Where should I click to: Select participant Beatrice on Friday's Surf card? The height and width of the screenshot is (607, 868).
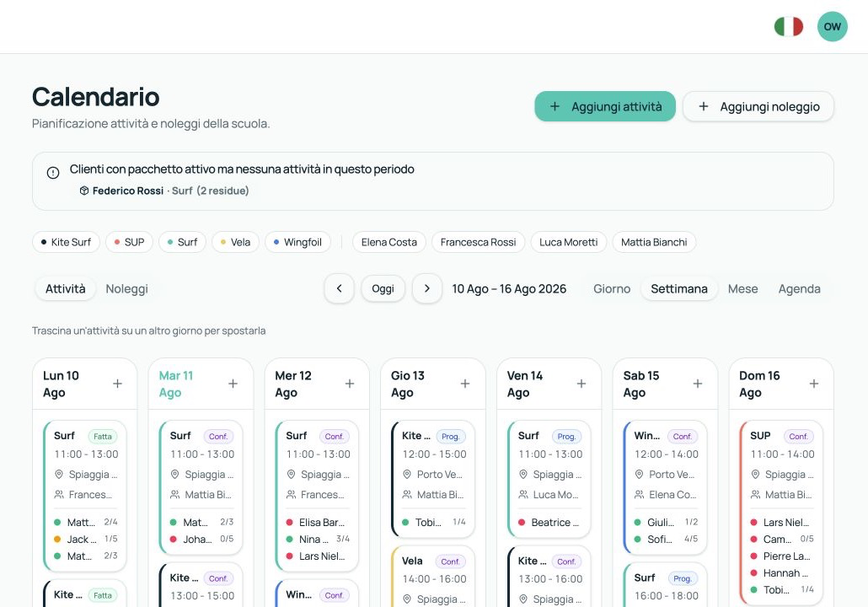pyautogui.click(x=549, y=522)
